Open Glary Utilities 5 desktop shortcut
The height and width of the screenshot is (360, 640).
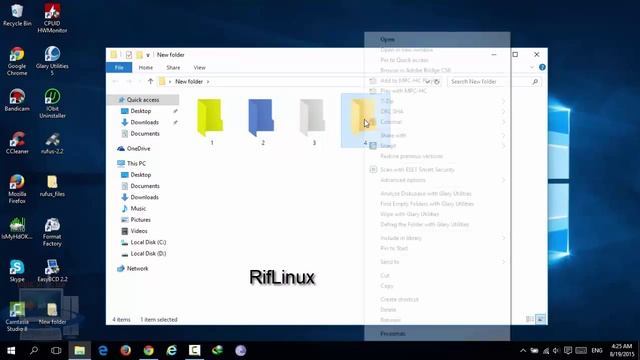click(52, 61)
